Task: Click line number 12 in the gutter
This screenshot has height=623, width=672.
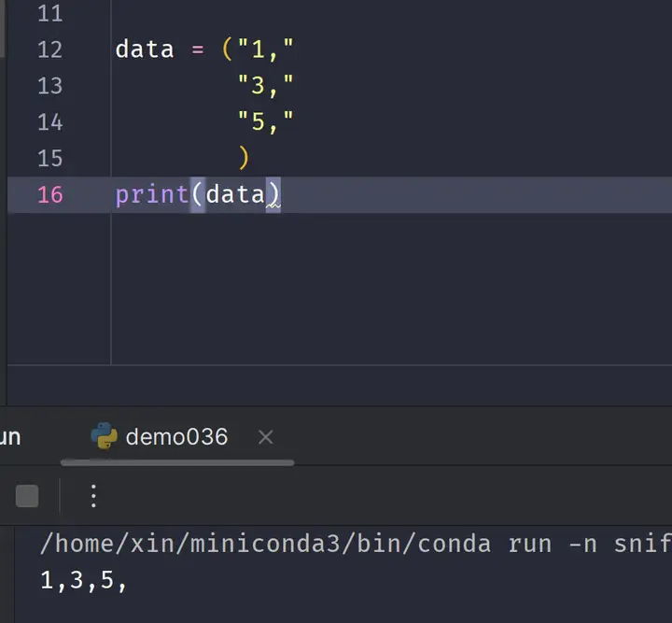Action: 50,50
